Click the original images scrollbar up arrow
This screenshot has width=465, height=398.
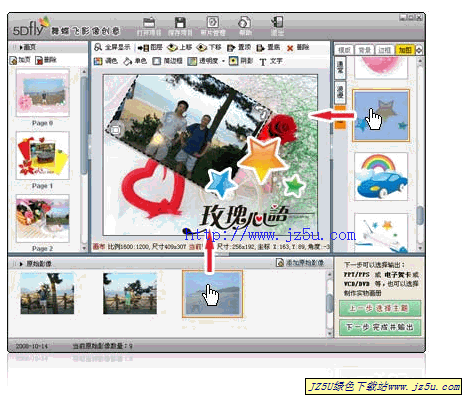[x=329, y=274]
